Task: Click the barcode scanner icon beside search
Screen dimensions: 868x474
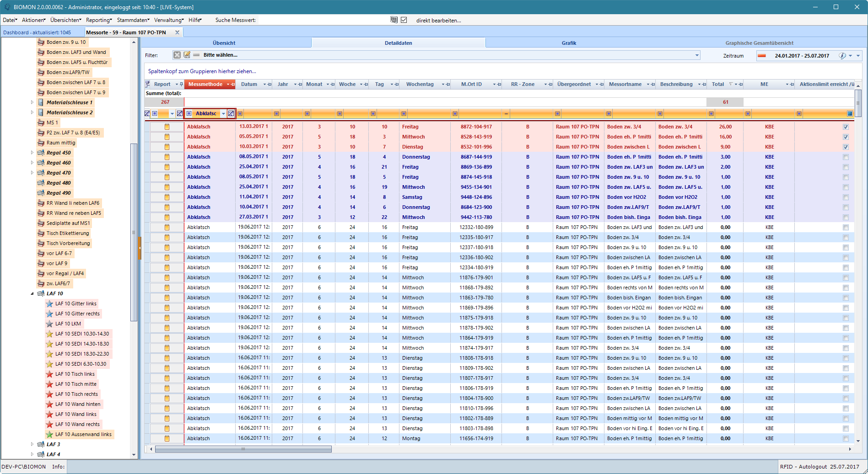Action: [x=394, y=20]
